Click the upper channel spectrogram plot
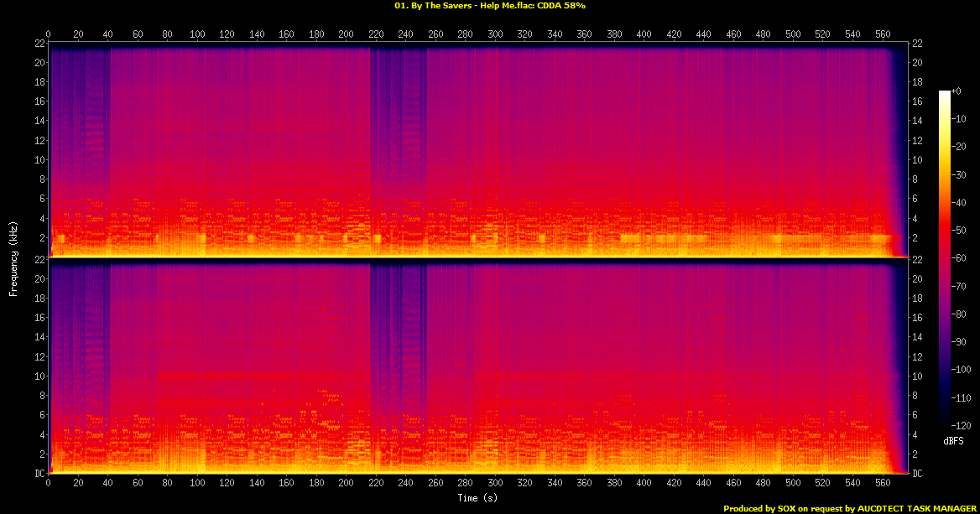This screenshot has height=514, width=980. point(477,150)
